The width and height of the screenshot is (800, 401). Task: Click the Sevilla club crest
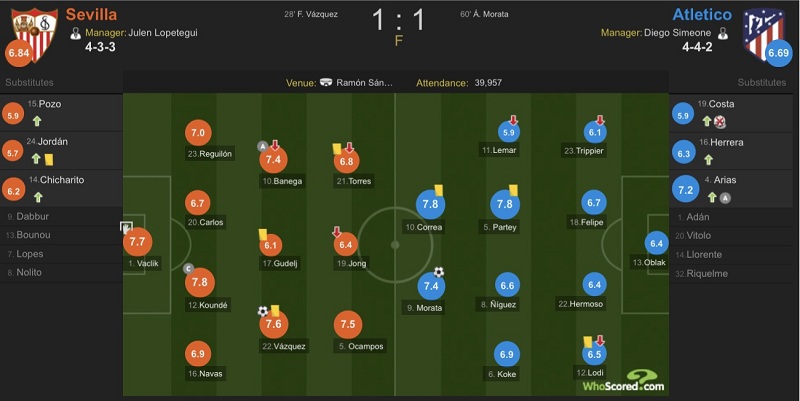click(35, 35)
